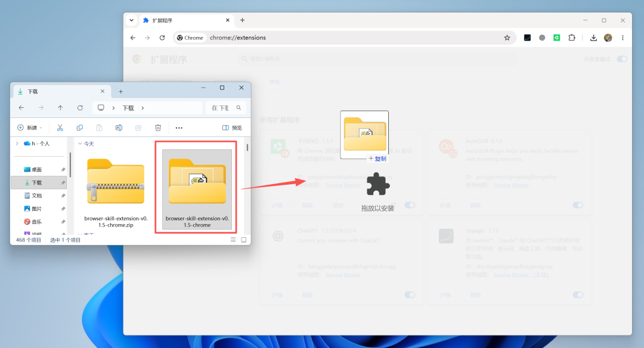The height and width of the screenshot is (348, 644).
Task: Click the magnifier search icon in Explorer
Action: pos(239,107)
